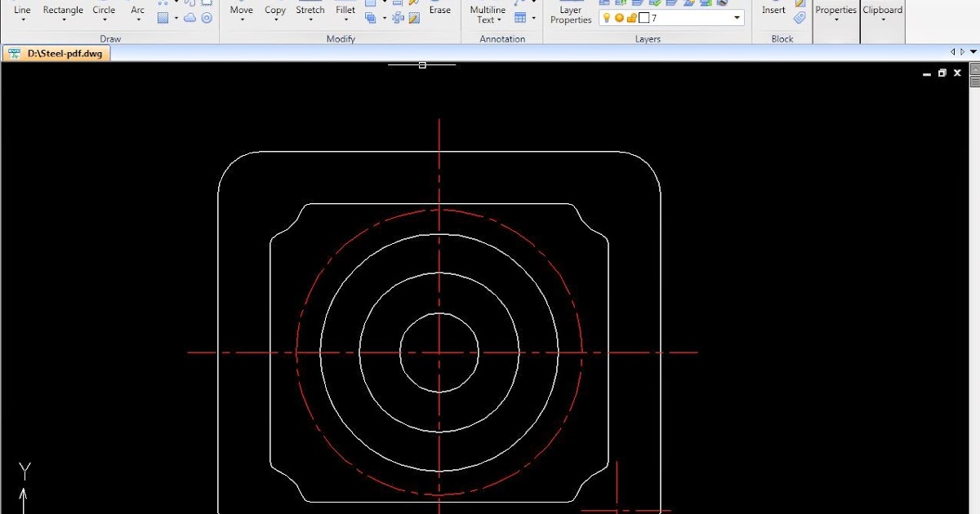Draw a Rectangle

63,11
